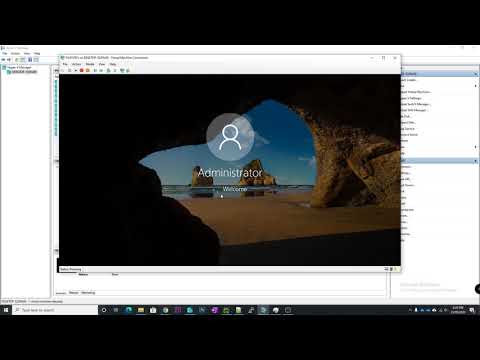Toggle the Action pane icon in Hyper-V Manager toolbar
Viewport: 480px width, 360px height.
36,60
